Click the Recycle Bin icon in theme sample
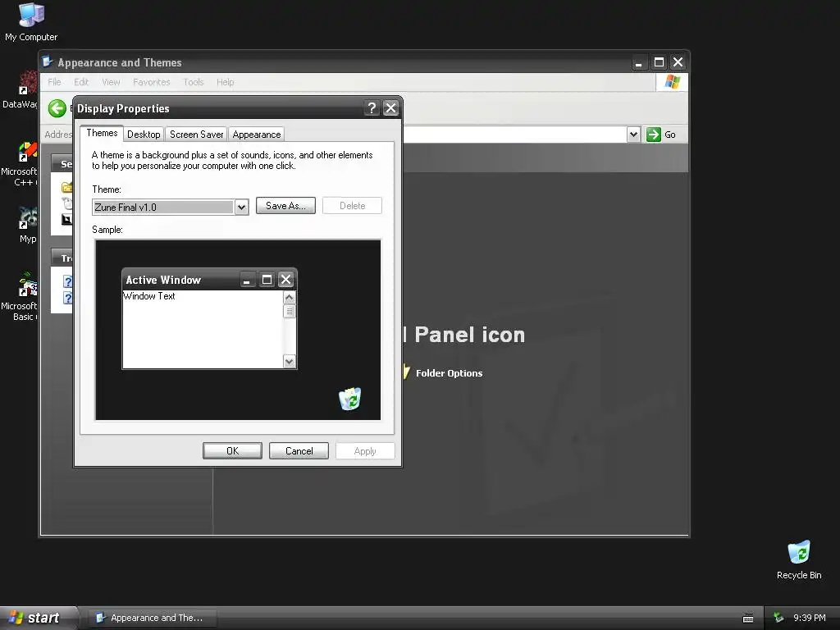Viewport: 840px width, 630px height. click(x=349, y=399)
